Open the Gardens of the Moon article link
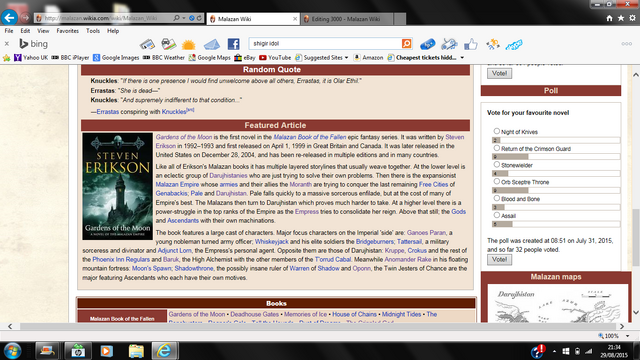 click(x=184, y=137)
